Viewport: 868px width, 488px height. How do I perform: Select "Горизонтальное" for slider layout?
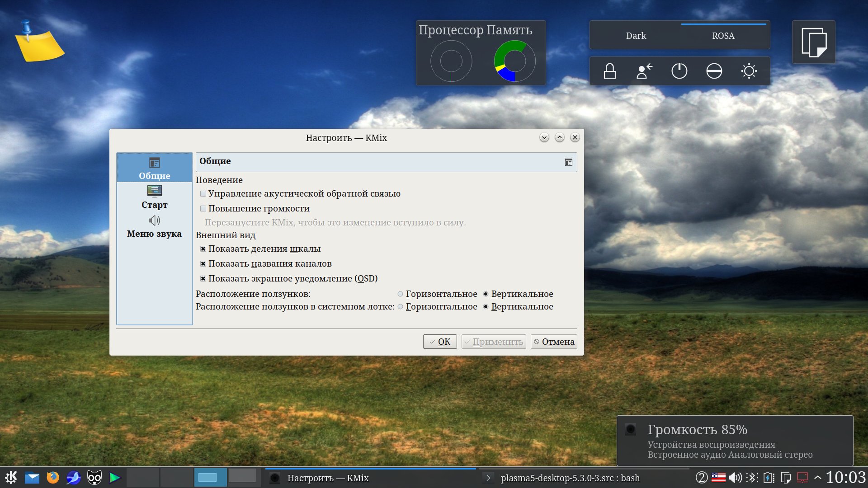pos(401,294)
